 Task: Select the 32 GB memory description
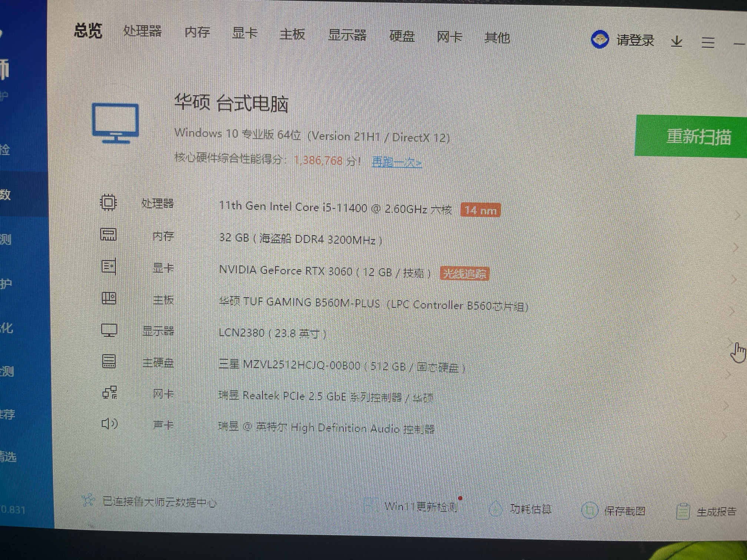(x=301, y=239)
